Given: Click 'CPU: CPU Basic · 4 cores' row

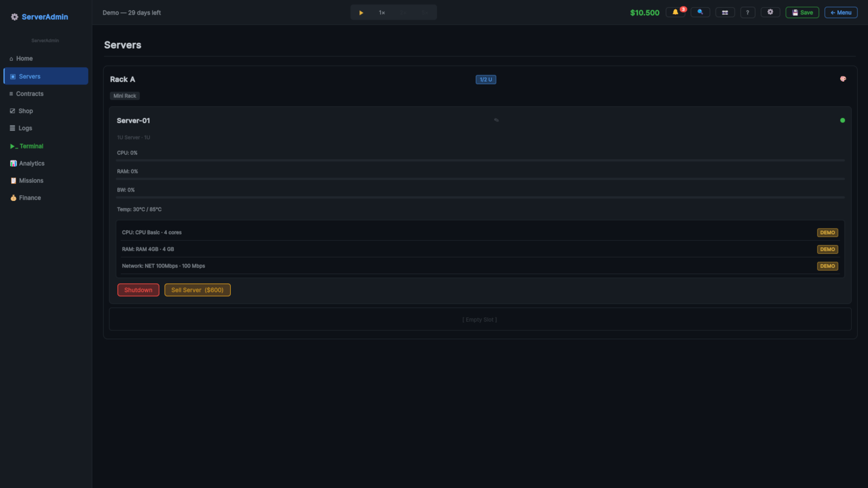Looking at the screenshot, I should [x=480, y=233].
